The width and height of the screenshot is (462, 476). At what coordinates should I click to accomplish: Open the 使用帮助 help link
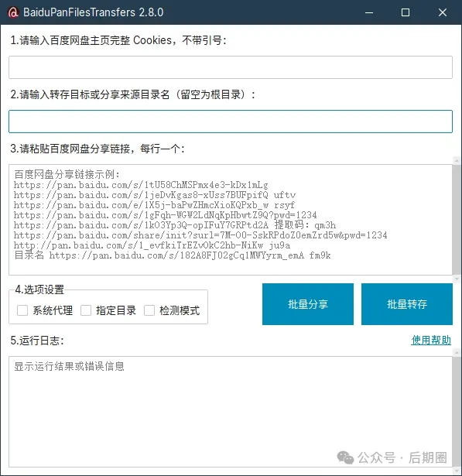pos(431,341)
